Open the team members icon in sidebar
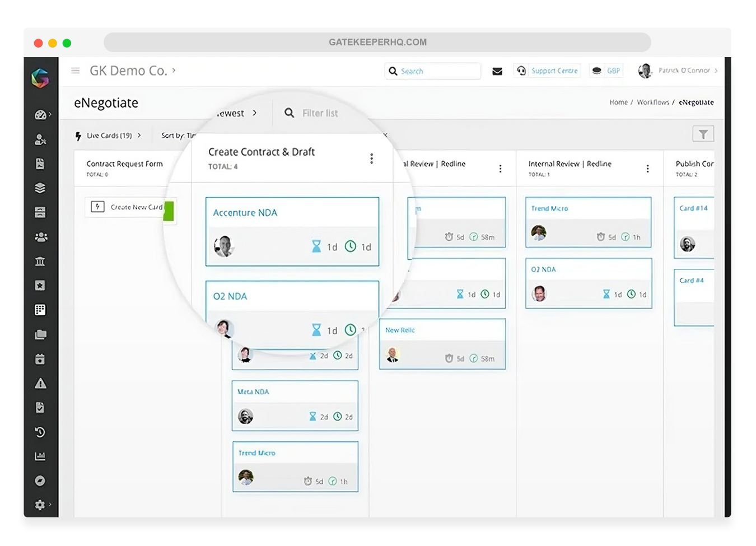756x546 pixels. pyautogui.click(x=40, y=237)
